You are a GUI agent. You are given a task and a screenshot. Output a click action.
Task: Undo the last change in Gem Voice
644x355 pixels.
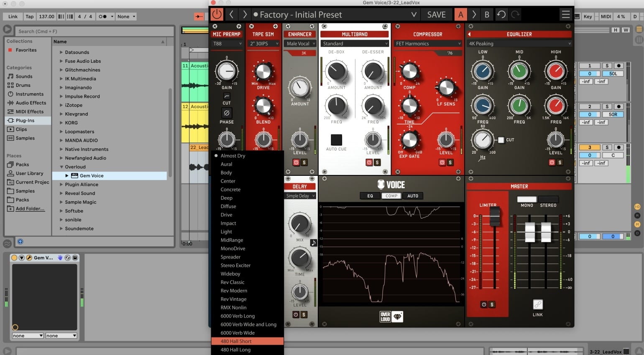click(501, 15)
